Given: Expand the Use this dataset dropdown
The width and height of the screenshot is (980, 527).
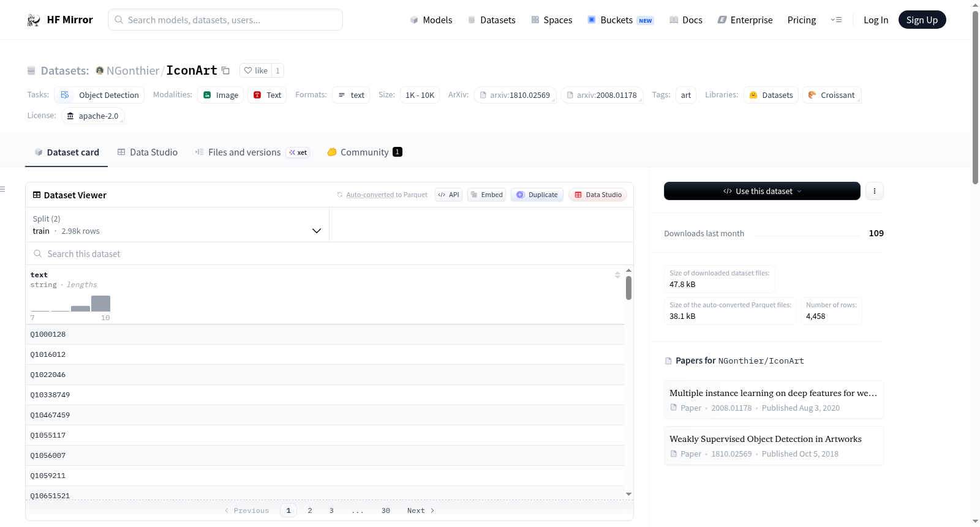Looking at the screenshot, I should click(762, 191).
